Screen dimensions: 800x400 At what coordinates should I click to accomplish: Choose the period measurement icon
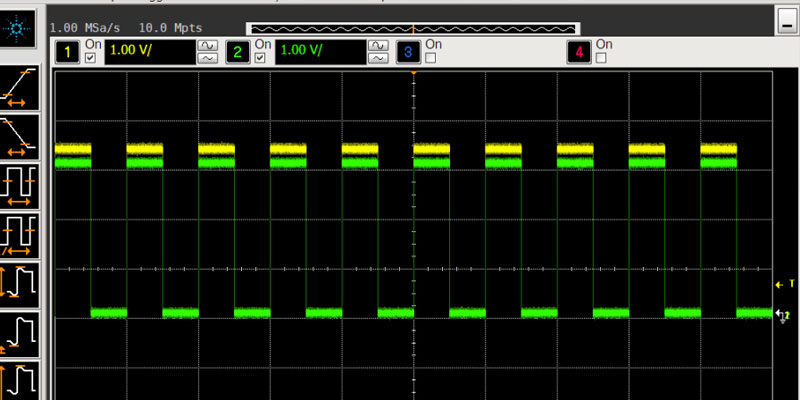20,185
